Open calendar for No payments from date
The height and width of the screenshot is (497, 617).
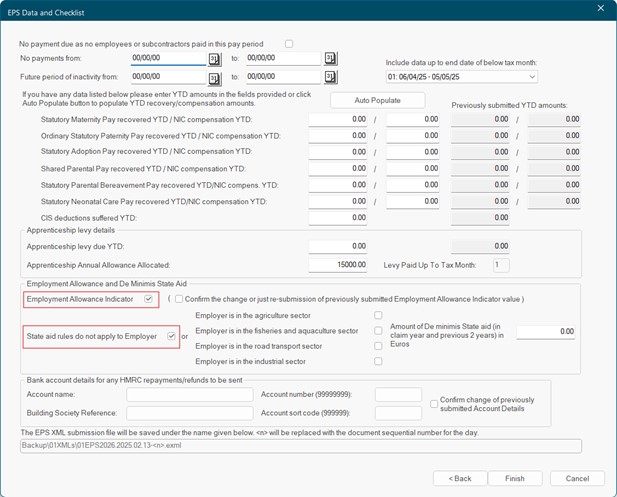pyautogui.click(x=214, y=59)
